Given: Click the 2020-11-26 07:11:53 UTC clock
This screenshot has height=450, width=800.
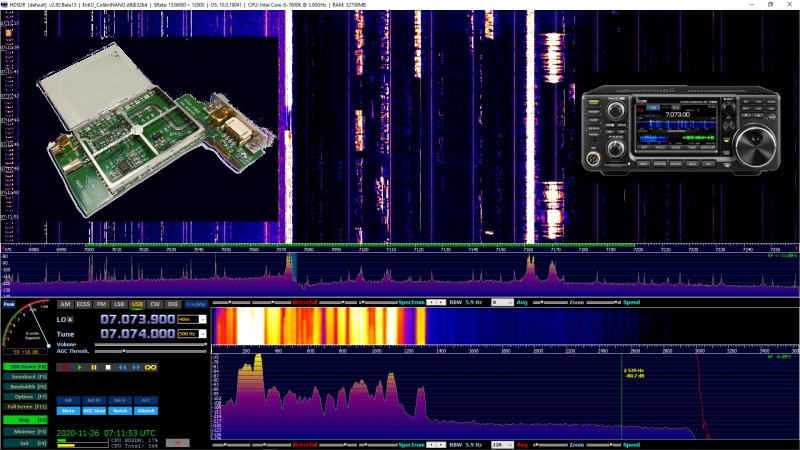Looking at the screenshot, I should (106, 433).
